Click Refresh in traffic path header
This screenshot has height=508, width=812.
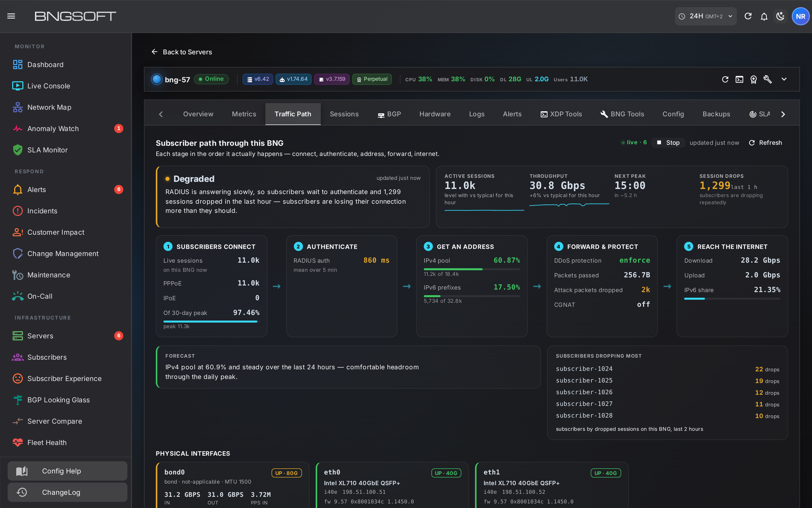tap(765, 143)
